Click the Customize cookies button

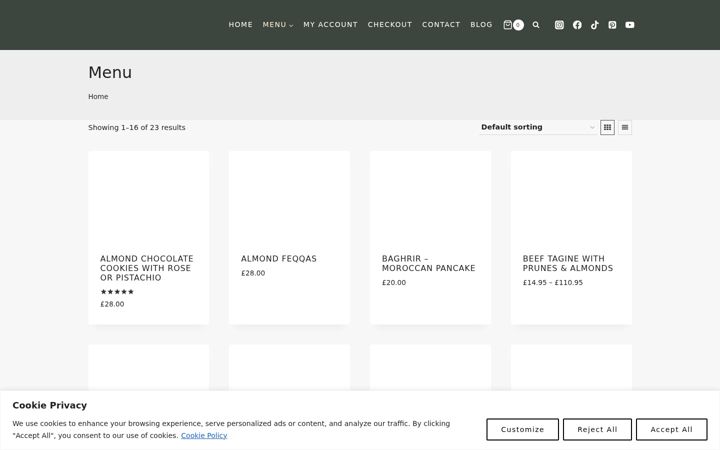tap(523, 429)
